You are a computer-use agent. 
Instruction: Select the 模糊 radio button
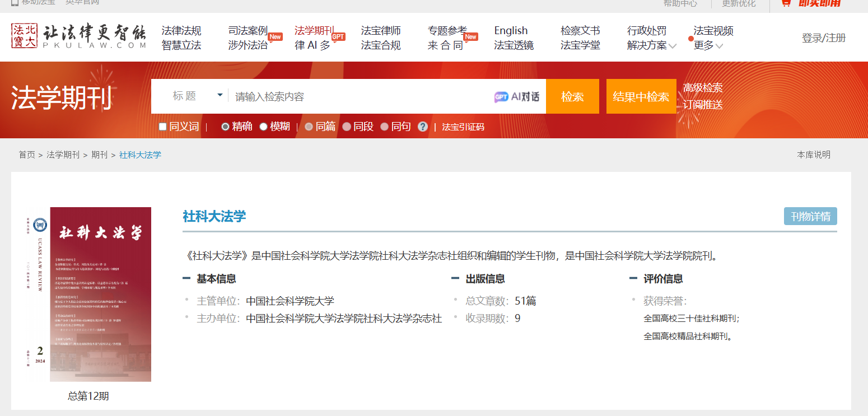tap(263, 127)
